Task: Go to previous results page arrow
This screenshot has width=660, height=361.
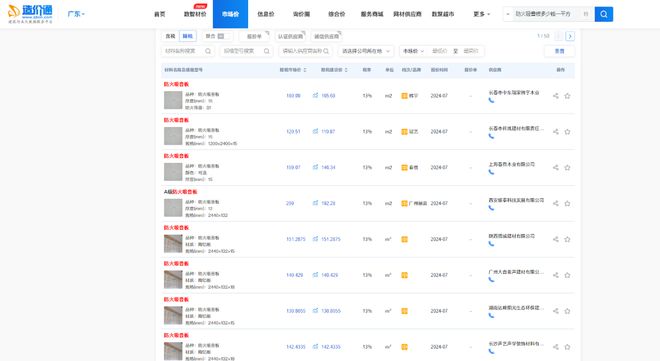Action: point(559,36)
